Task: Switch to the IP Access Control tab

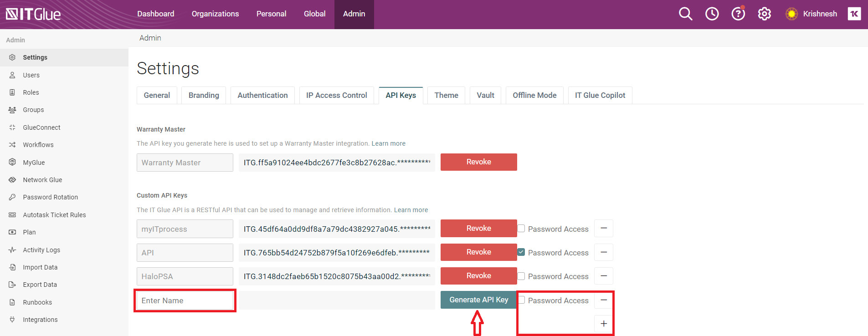Action: point(337,95)
